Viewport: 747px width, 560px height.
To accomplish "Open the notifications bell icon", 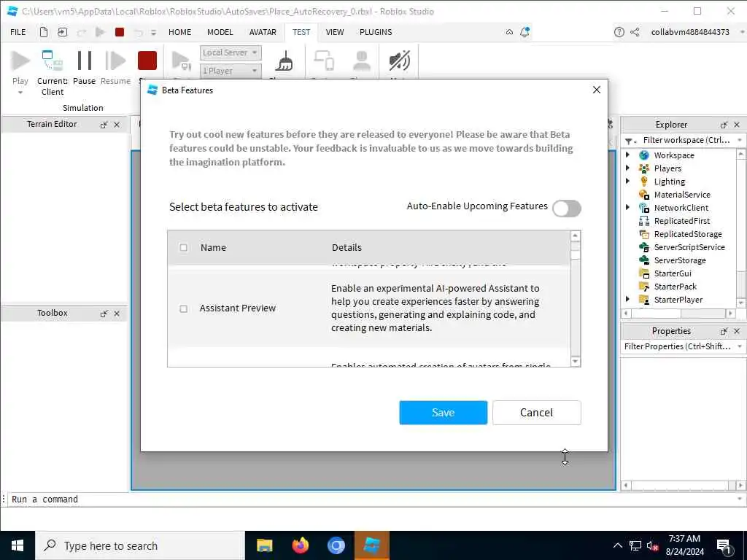I will (525, 32).
